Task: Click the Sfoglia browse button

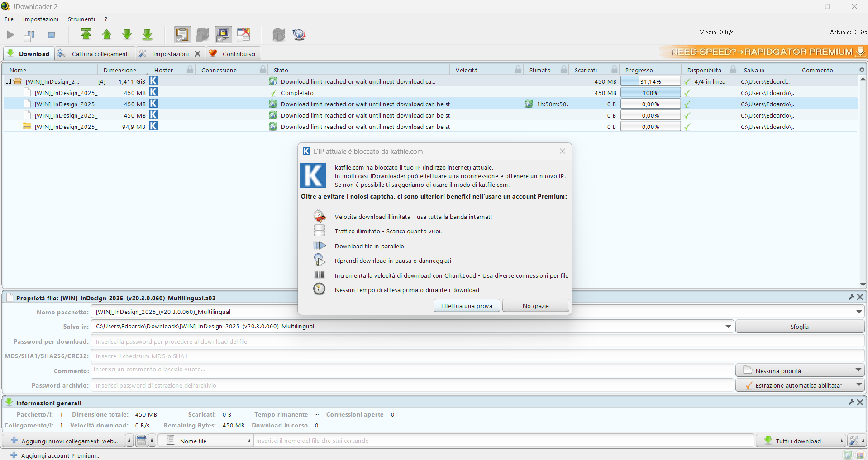Action: tap(800, 327)
